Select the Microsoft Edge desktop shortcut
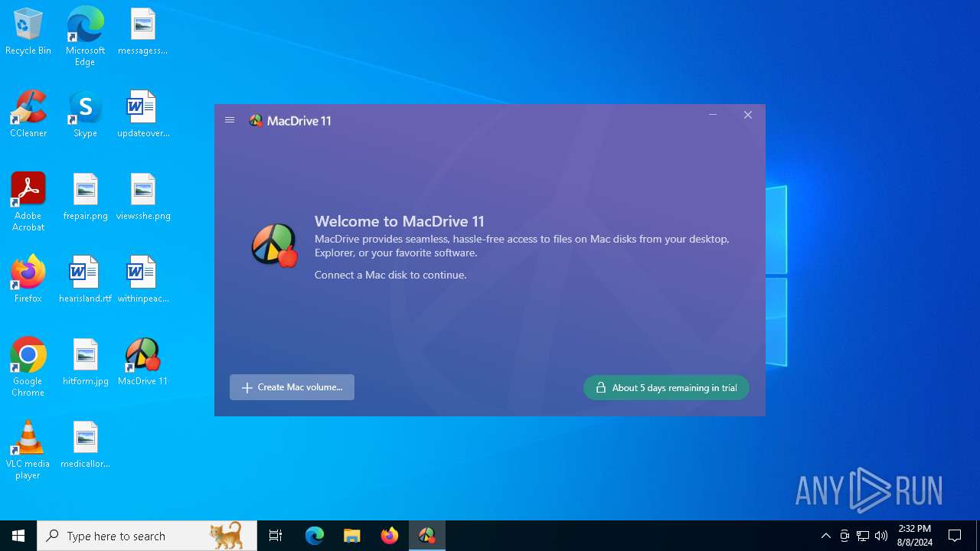Image resolution: width=980 pixels, height=551 pixels. point(85,37)
